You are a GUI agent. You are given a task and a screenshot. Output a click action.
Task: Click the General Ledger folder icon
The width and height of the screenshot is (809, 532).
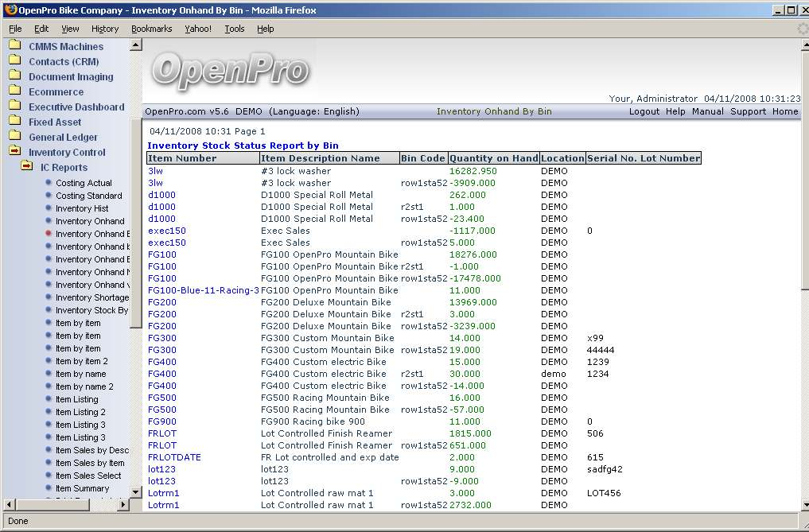(14, 137)
